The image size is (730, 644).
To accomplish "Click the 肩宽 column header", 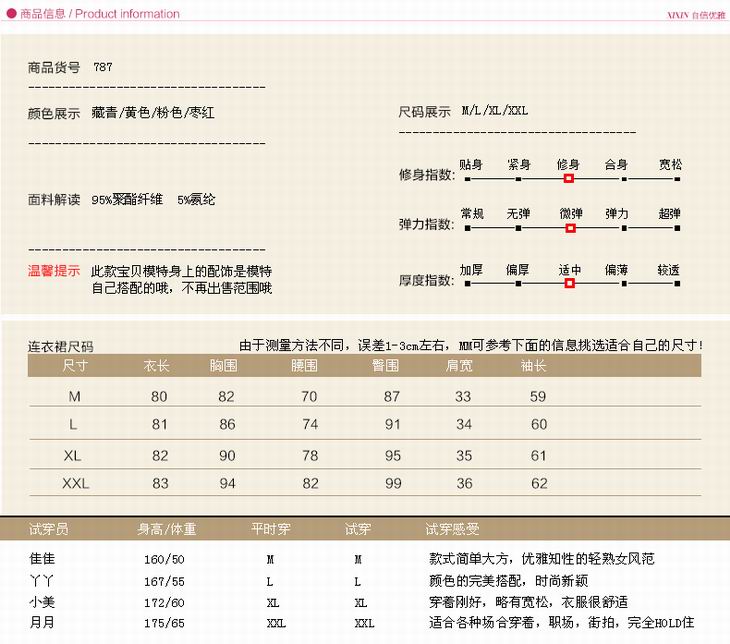I will click(x=459, y=366).
